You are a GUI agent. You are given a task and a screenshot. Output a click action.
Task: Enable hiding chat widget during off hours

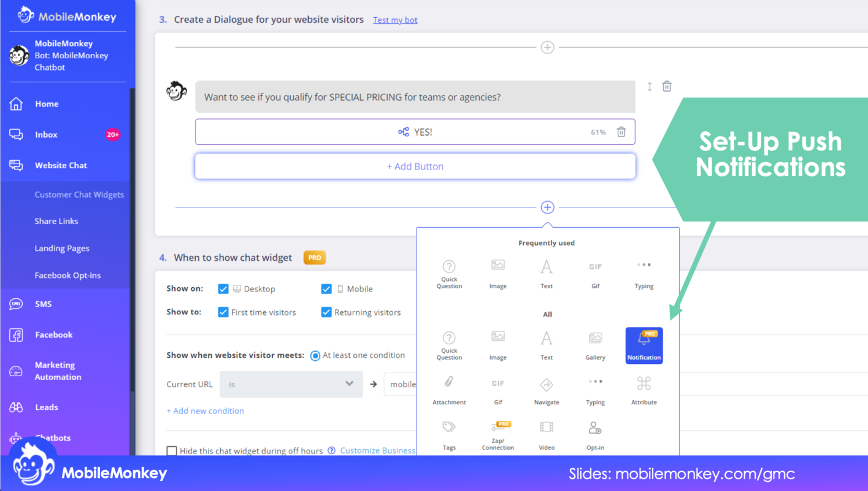click(x=172, y=450)
